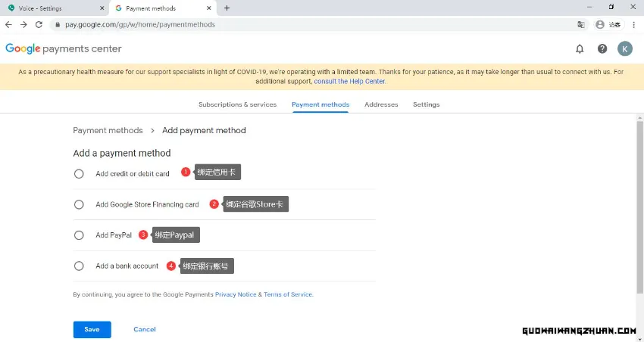Image resolution: width=644 pixels, height=342 pixels.
Task: Click Payment methods breadcrumb link
Action: coord(108,130)
